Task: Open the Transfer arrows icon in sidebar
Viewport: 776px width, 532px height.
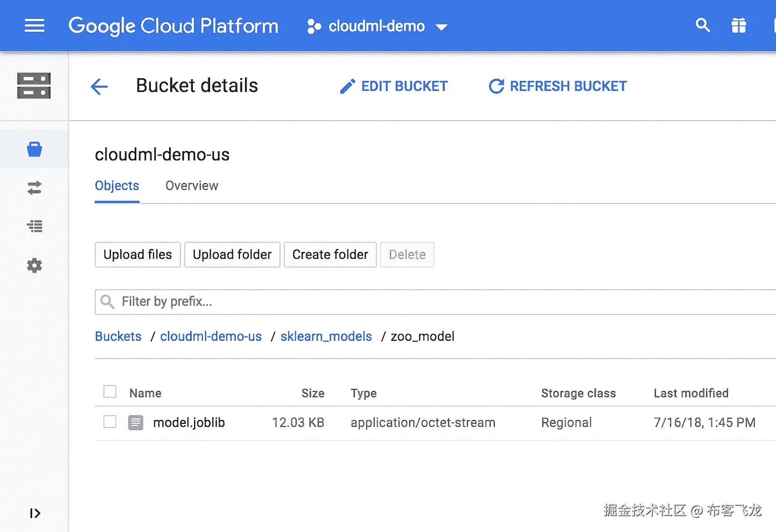Action: pyautogui.click(x=34, y=188)
